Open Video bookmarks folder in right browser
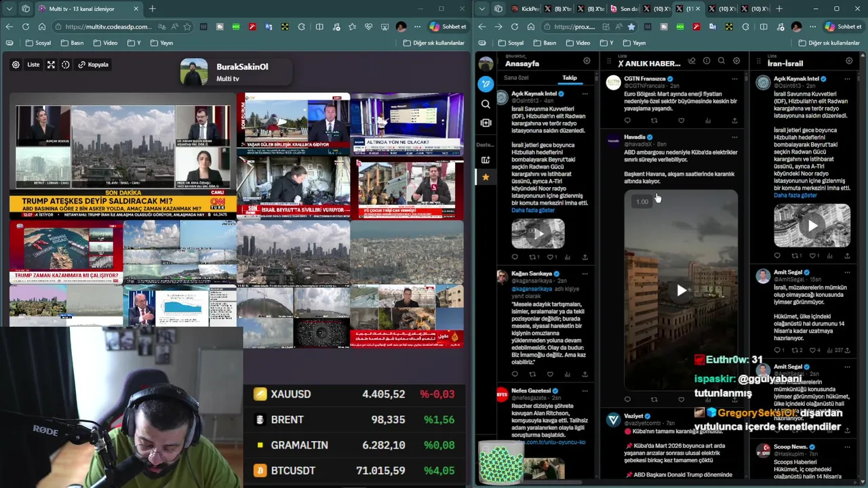The image size is (868, 488). 578,43
